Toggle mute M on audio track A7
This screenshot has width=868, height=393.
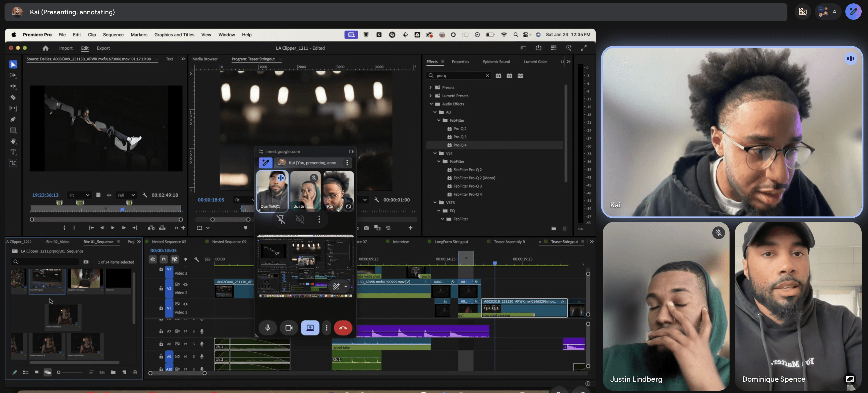point(186,331)
